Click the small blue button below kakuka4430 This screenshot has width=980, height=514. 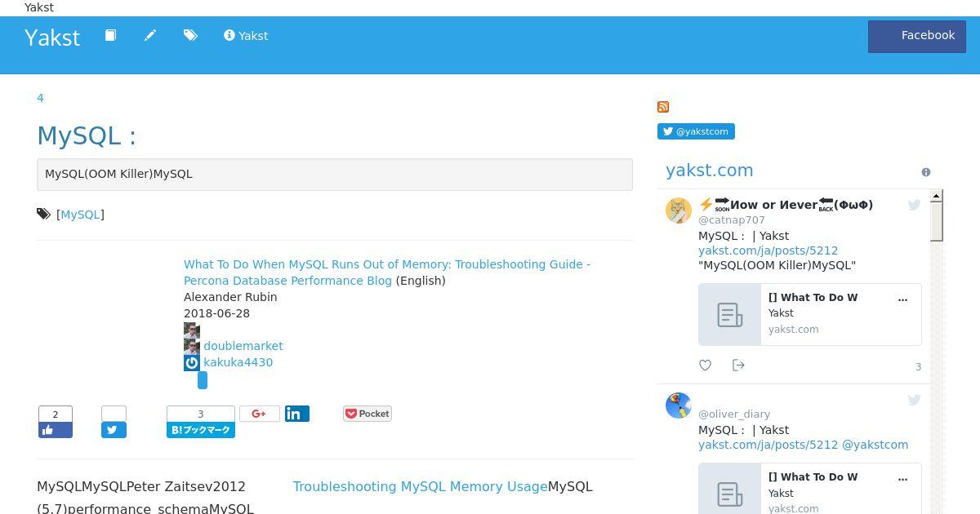pos(203,380)
